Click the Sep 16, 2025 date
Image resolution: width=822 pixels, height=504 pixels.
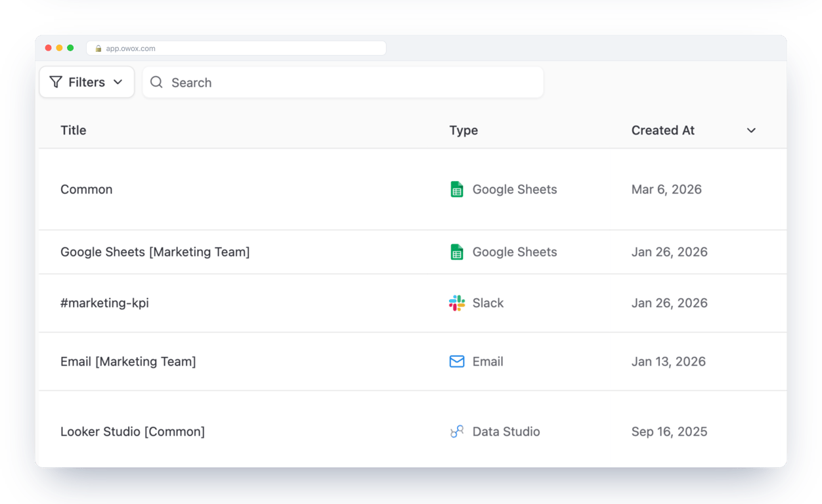pos(670,432)
